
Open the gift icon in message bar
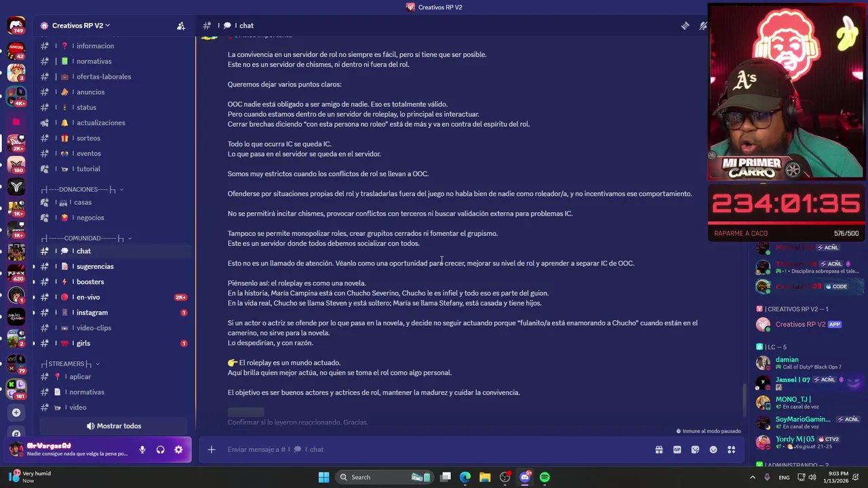point(658,449)
